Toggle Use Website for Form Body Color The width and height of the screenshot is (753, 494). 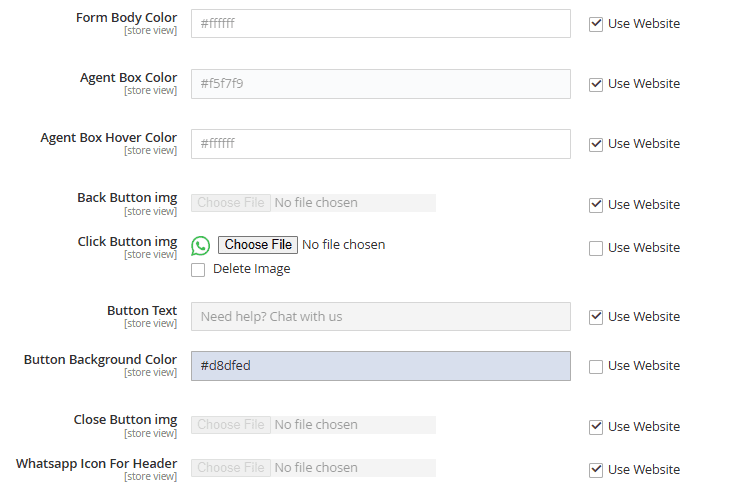point(596,24)
